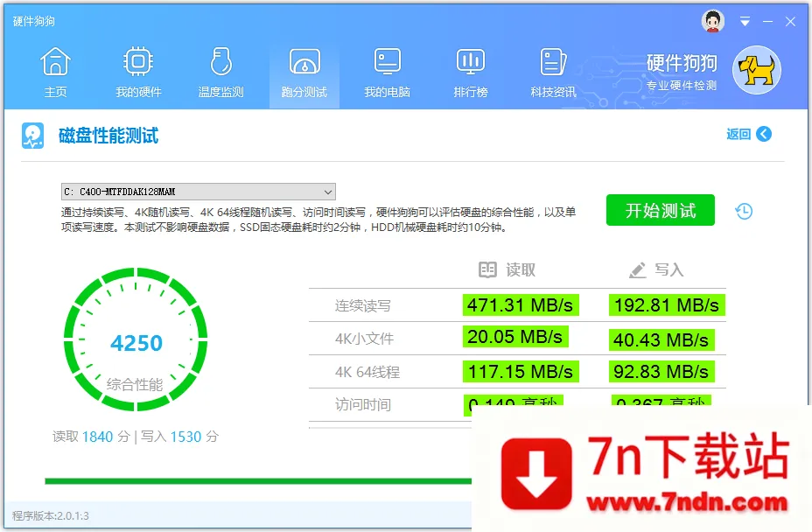
Task: Open 科技资讯 tech news section
Action: click(553, 71)
